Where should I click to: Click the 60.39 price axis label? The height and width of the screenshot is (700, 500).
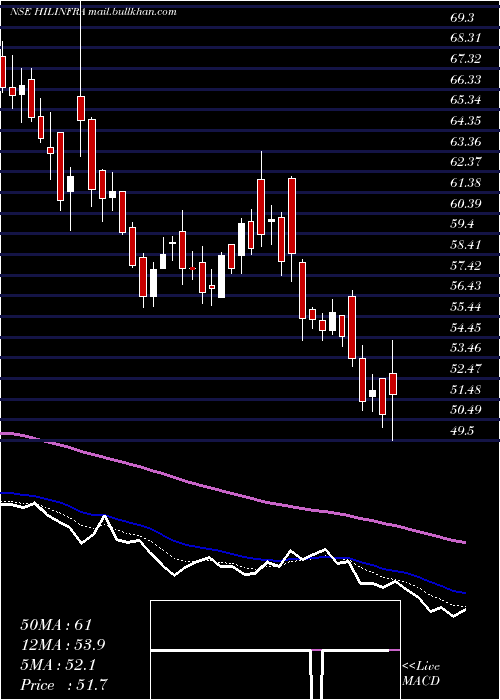point(465,204)
